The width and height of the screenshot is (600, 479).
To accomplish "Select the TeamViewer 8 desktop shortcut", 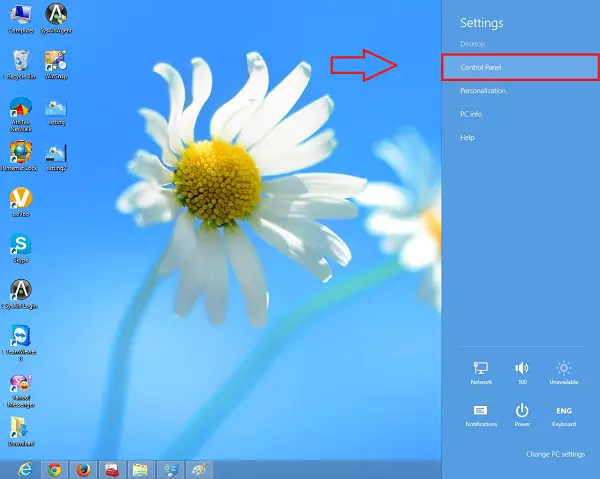I will point(20,343).
